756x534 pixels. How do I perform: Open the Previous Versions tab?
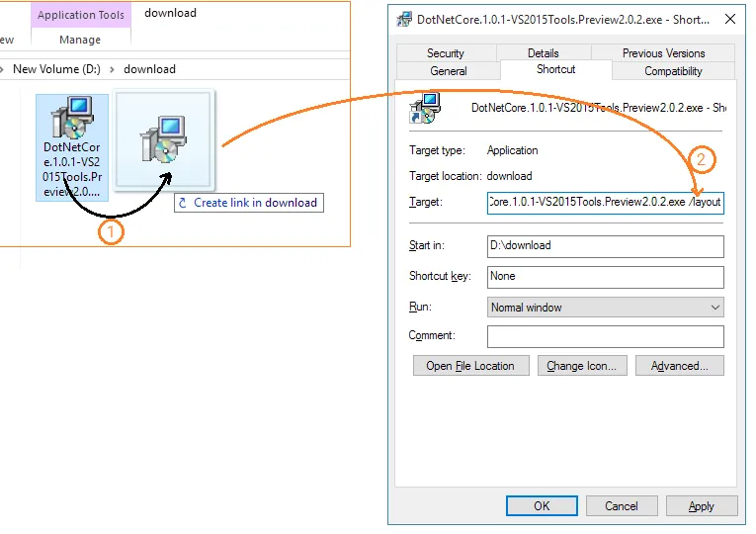pos(663,53)
